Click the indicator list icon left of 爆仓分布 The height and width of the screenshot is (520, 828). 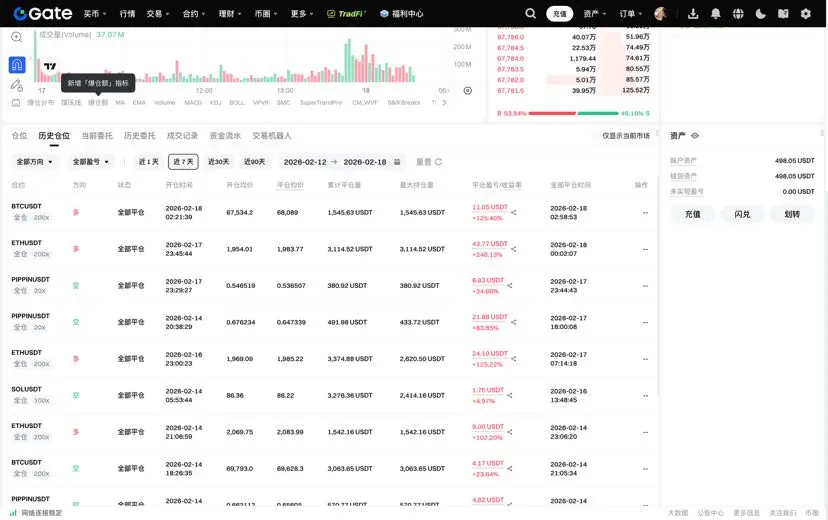pyautogui.click(x=16, y=102)
